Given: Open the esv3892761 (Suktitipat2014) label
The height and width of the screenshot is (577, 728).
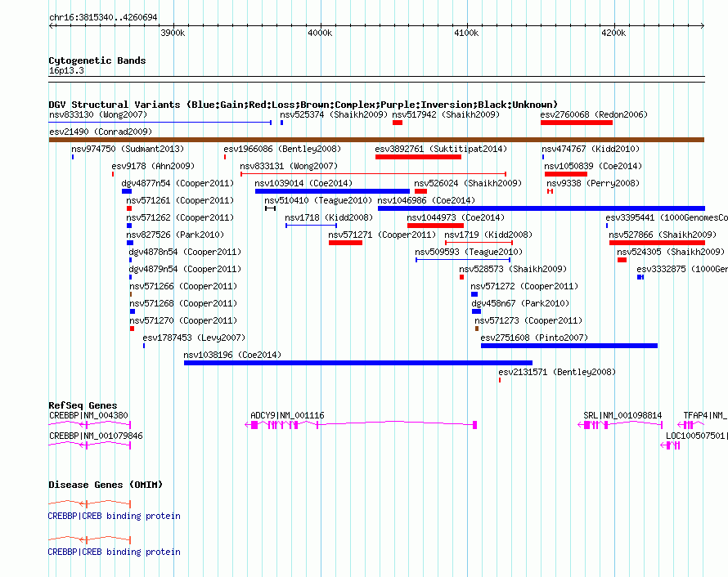Looking at the screenshot, I should (x=441, y=149).
